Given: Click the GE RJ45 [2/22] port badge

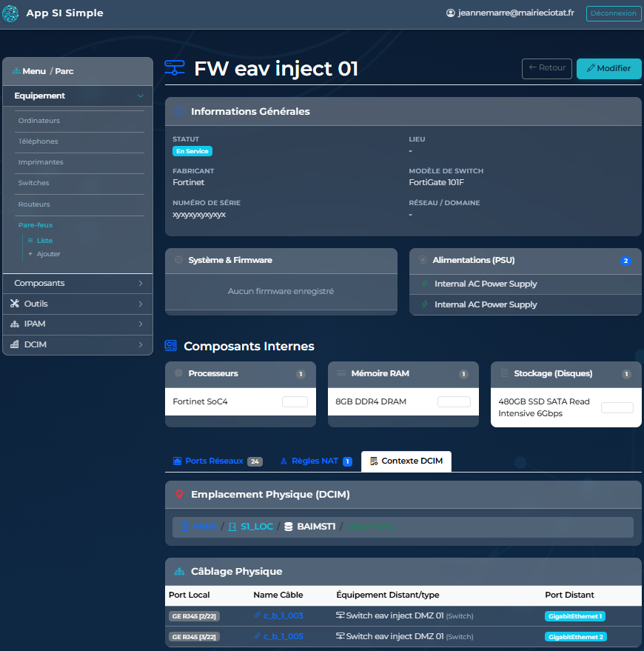Looking at the screenshot, I should coord(194,616).
